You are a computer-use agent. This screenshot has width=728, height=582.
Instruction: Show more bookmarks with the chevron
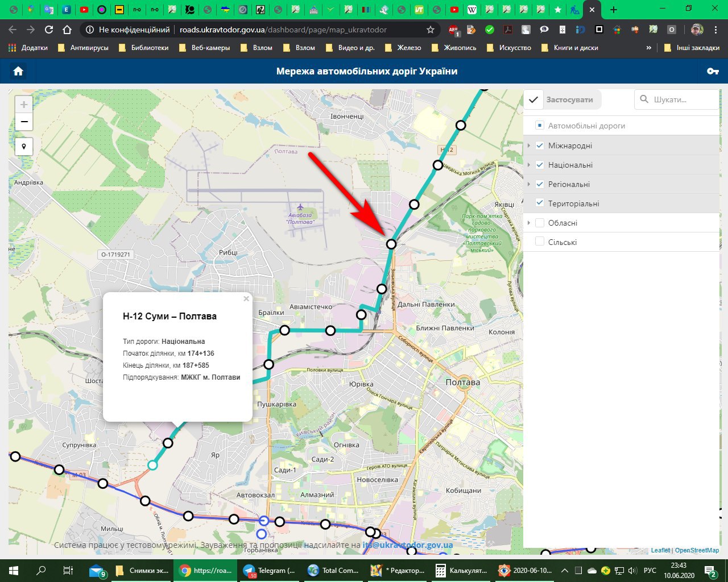[649, 48]
